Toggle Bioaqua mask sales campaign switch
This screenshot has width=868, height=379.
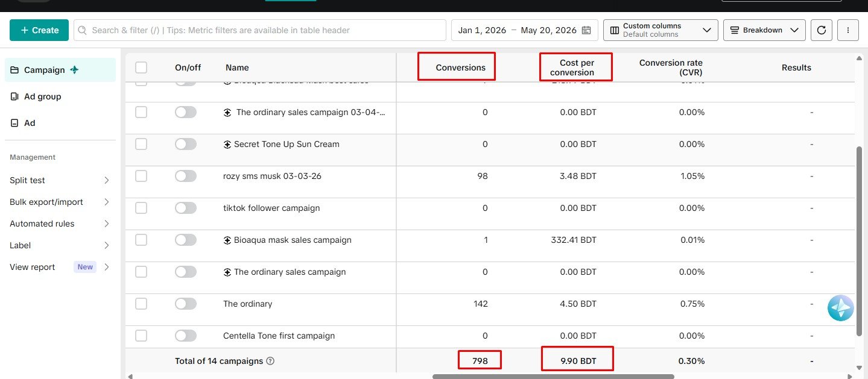(186, 240)
